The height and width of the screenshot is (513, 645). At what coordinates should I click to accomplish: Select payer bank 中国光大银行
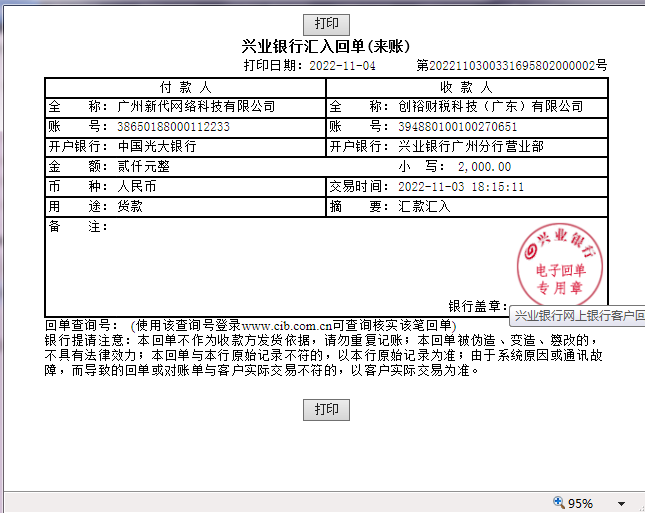[x=157, y=146]
